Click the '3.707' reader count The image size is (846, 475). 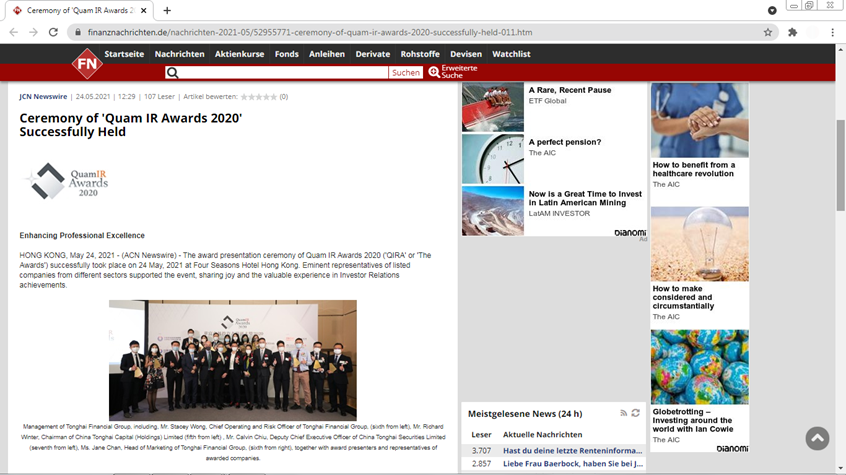coord(481,450)
